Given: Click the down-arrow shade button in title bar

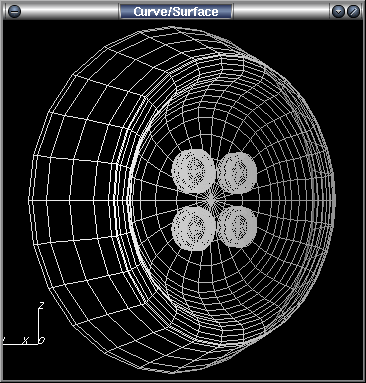Looking at the screenshot, I should [x=339, y=11].
